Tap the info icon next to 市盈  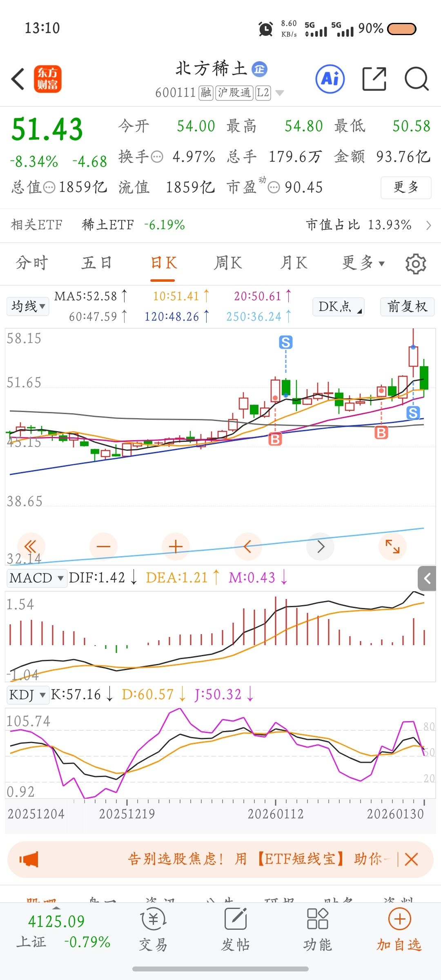point(274,187)
